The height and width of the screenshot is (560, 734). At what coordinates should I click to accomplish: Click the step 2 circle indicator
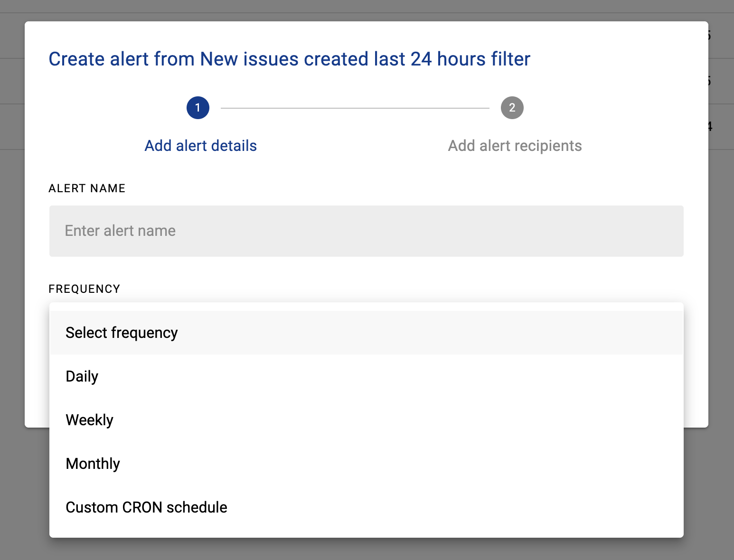[512, 108]
